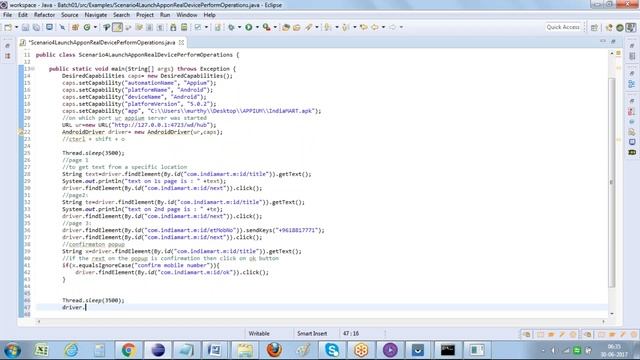
Task: Maximize the editor area button
Action: 613,41
